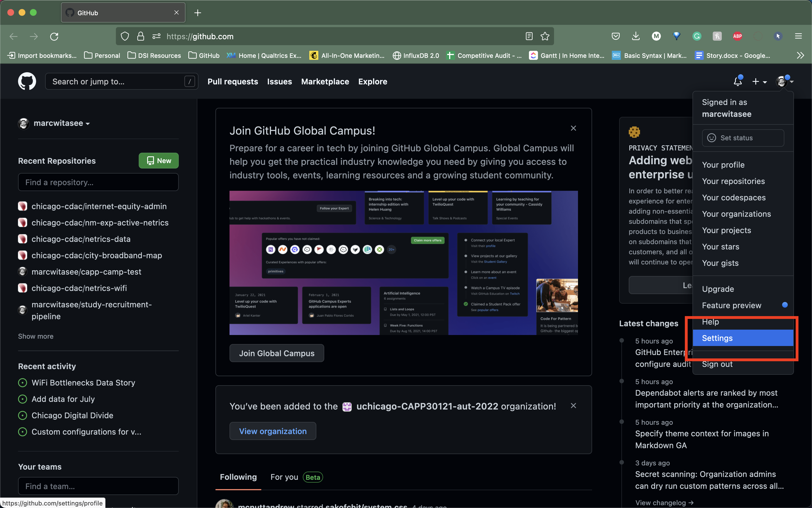Click the Find a team field
The image size is (812, 508).
tap(98, 486)
